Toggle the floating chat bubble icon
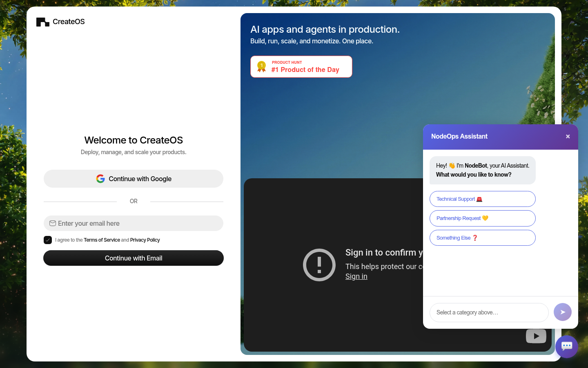Screen dimensions: 588x368 (x=567, y=347)
